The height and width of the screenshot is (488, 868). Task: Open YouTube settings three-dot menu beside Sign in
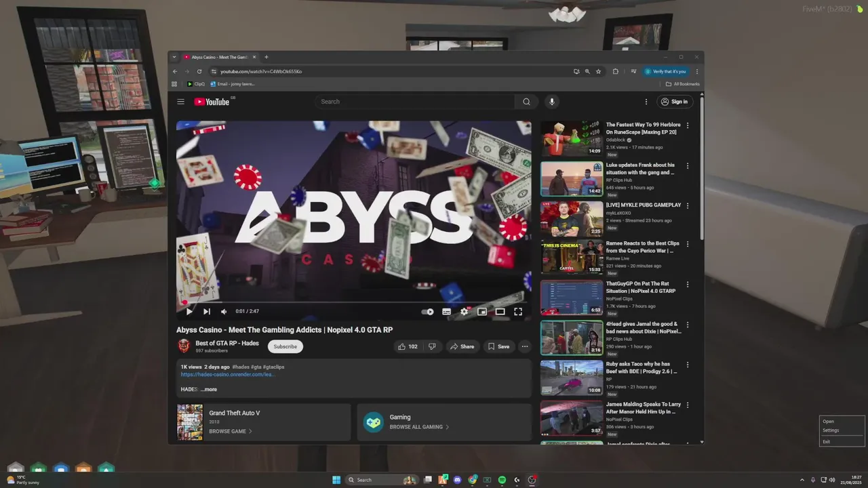coord(646,102)
